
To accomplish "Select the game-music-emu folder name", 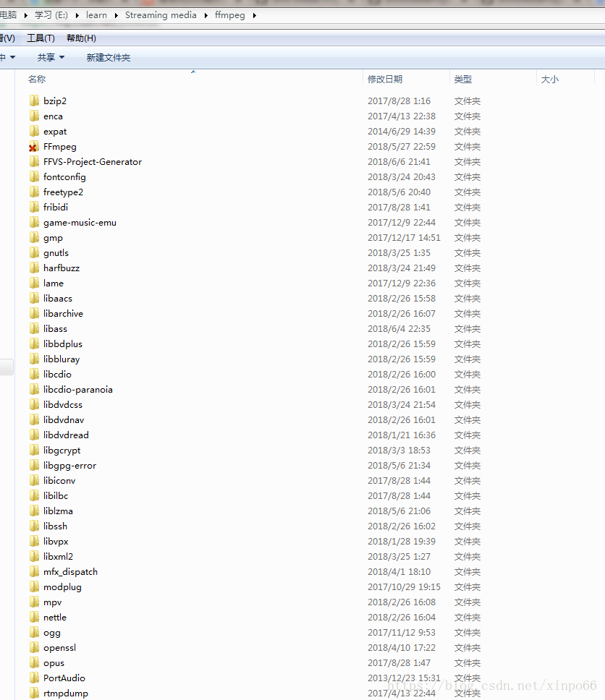I will (80, 223).
